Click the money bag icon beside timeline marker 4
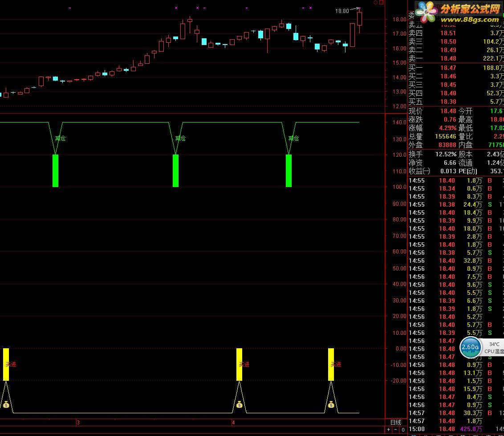504x436 pixels. 239,404
